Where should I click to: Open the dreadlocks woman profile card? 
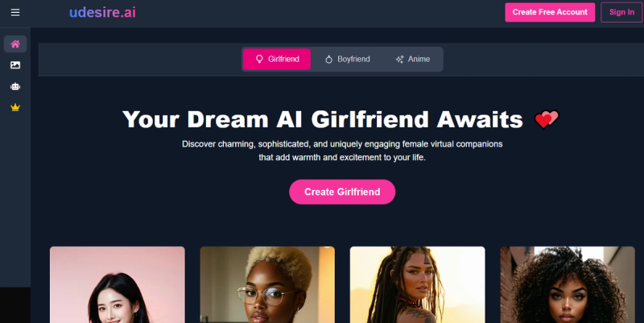[x=417, y=285]
